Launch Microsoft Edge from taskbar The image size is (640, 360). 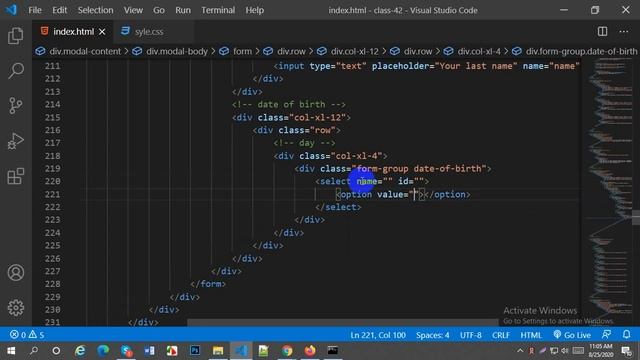[x=103, y=351]
